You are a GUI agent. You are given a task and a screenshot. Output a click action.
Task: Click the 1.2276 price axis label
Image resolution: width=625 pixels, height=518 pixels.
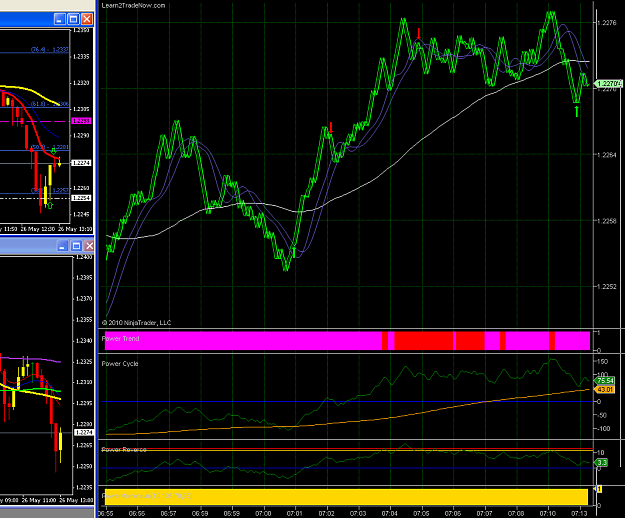pos(607,23)
